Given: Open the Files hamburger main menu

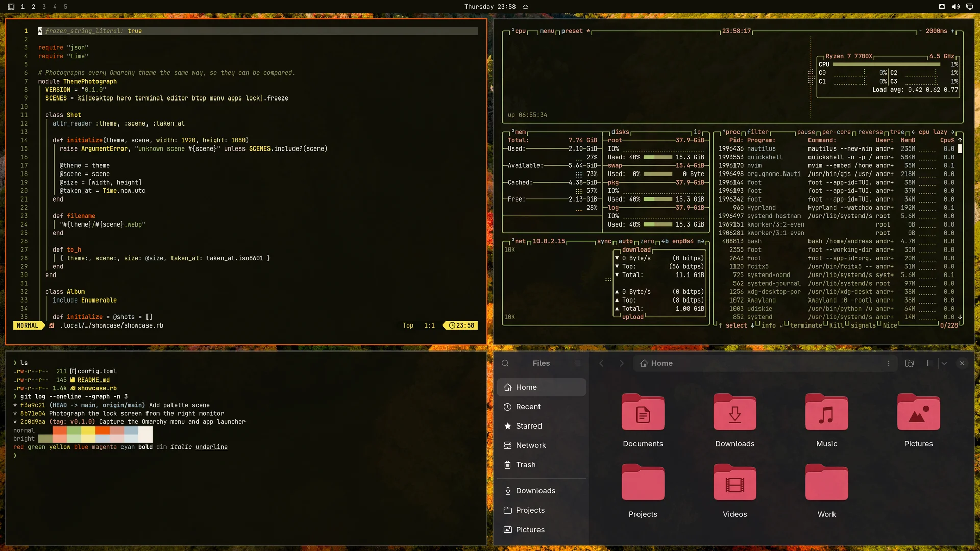Looking at the screenshot, I should [x=578, y=363].
